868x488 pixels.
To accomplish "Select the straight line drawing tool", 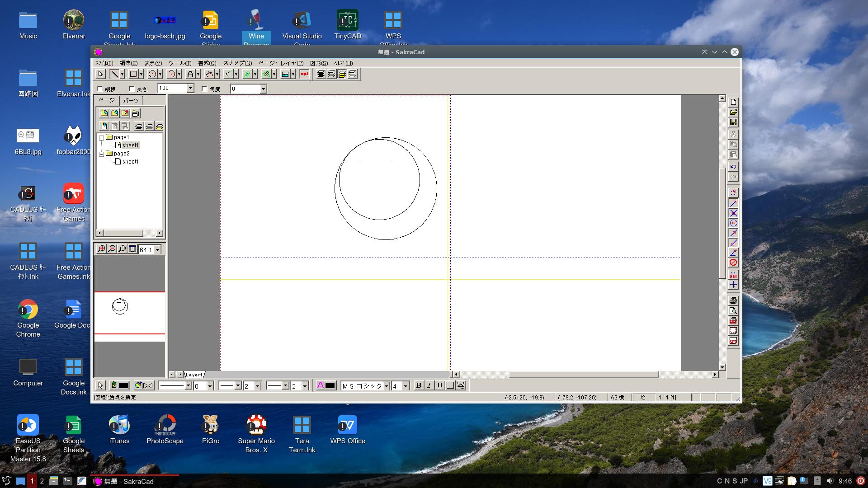I will pyautogui.click(x=114, y=74).
